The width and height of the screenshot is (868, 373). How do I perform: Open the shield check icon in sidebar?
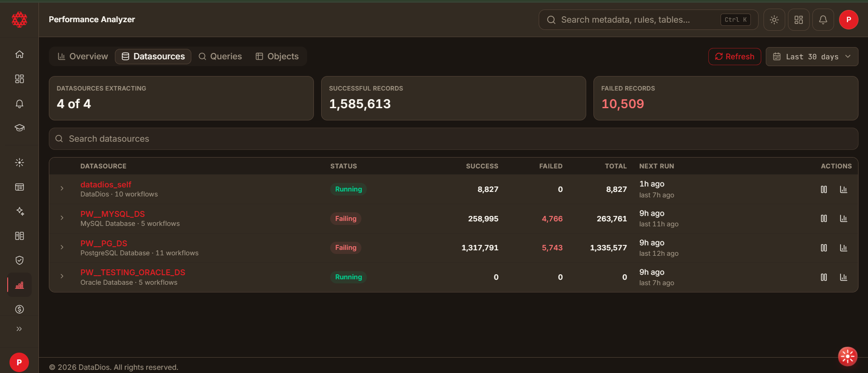click(x=19, y=260)
